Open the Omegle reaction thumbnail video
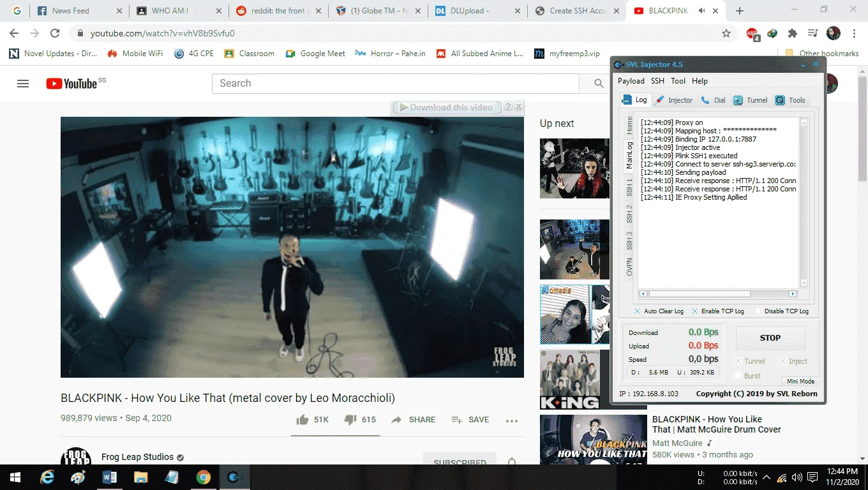 point(574,315)
